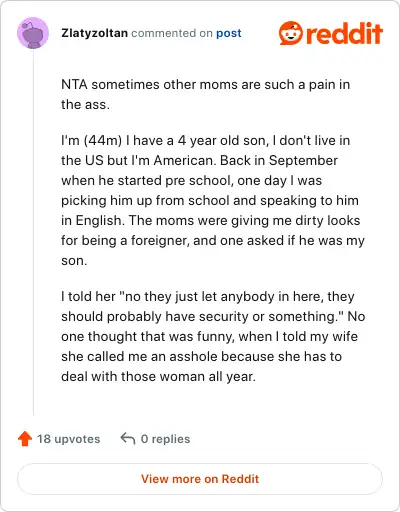Screen dimensions: 400x512
Task: Click the paragraph starting "NTA sometimes other moms"
Action: tap(206, 94)
